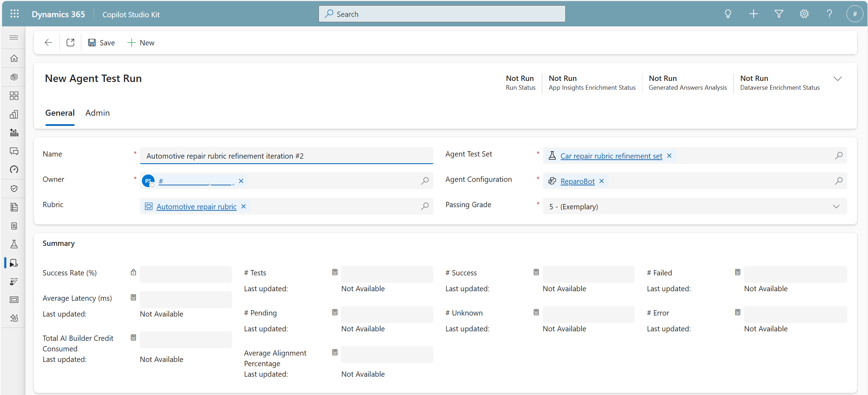Open the app launcher waffle menu
This screenshot has width=868, height=395.
coord(14,14)
